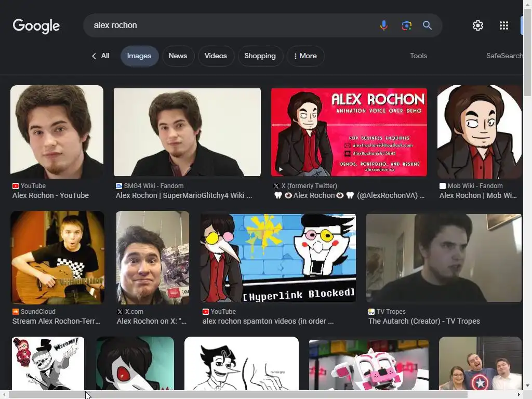
Task: Open 'Stream Alex Rochon-Terr...' SoundCloud link
Action: (x=56, y=321)
